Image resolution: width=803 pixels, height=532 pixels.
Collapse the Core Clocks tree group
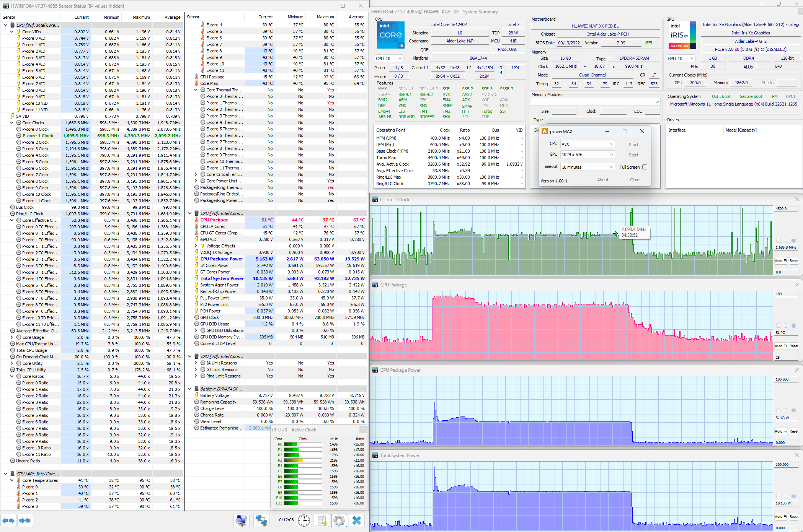(x=12, y=123)
